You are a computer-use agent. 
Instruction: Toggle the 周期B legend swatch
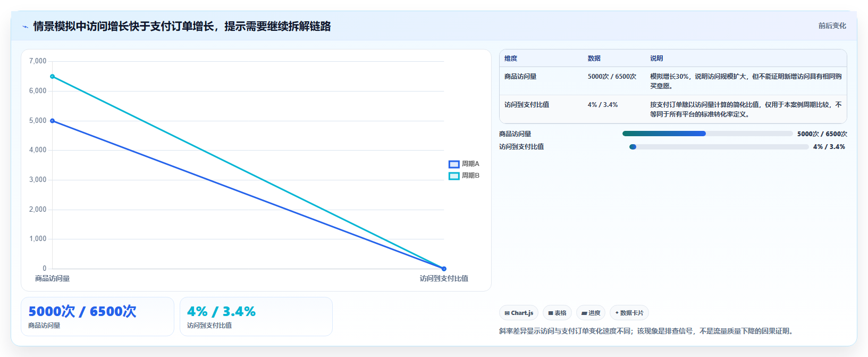coord(454,176)
